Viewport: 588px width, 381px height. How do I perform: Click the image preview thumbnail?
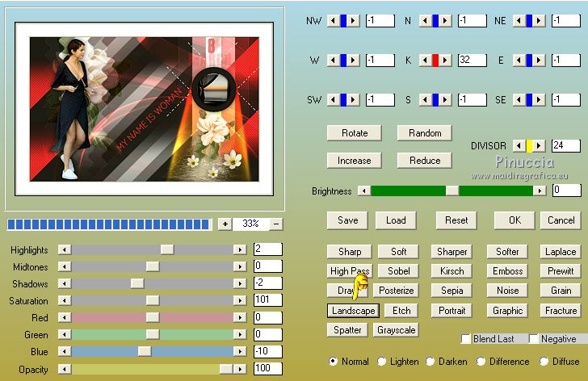click(x=145, y=109)
